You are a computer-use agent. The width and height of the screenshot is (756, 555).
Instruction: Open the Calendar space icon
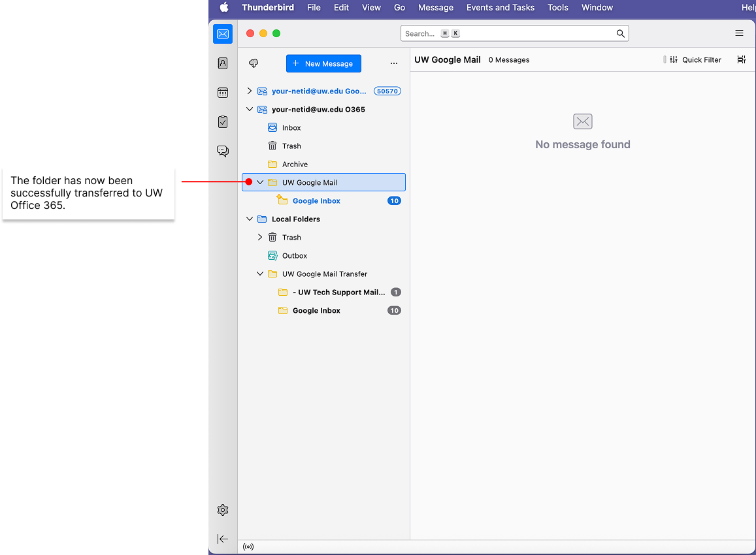(x=223, y=93)
